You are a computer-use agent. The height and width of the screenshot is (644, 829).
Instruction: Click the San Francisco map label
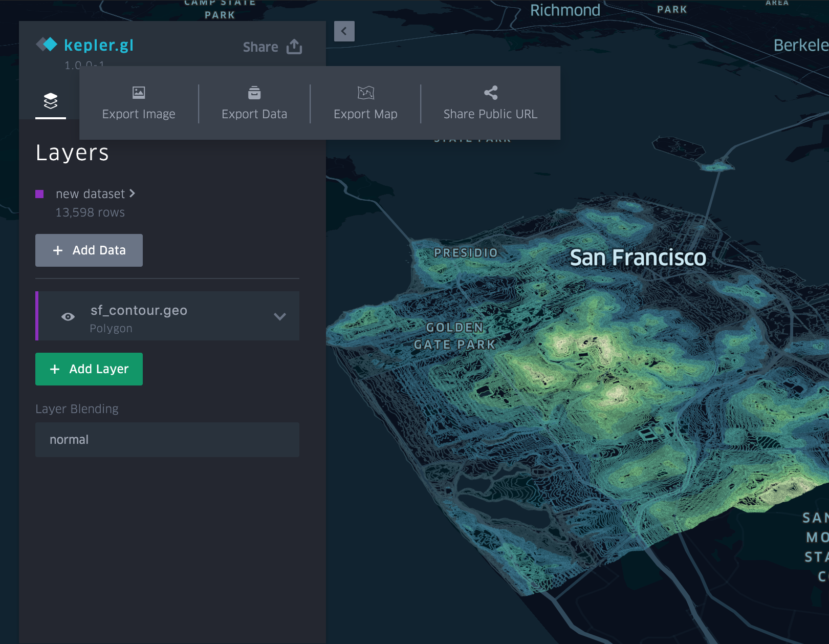[638, 257]
